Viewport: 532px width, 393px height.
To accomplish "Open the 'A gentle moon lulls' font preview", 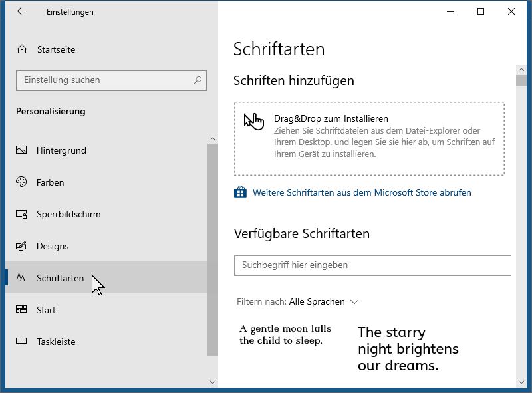I will (x=285, y=334).
